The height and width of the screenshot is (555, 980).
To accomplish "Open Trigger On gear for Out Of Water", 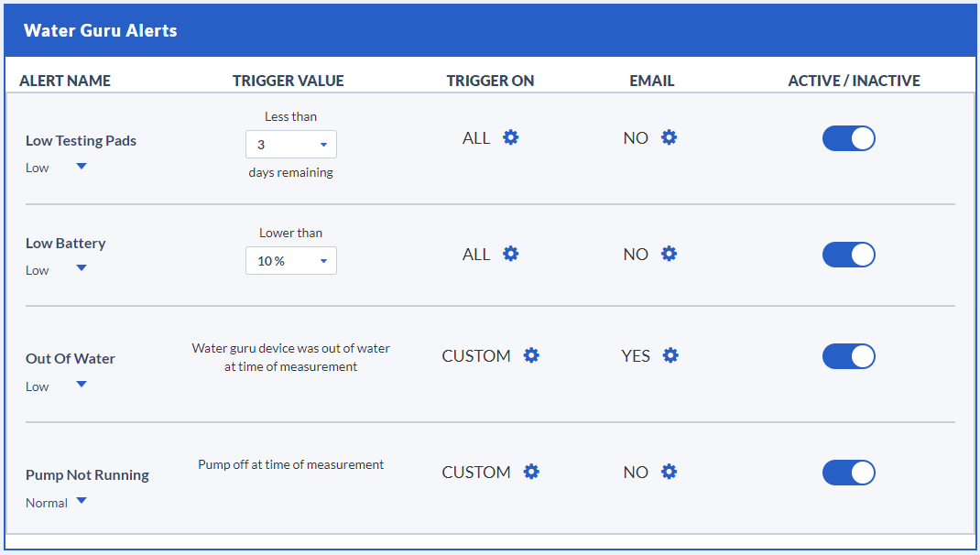I will [531, 355].
